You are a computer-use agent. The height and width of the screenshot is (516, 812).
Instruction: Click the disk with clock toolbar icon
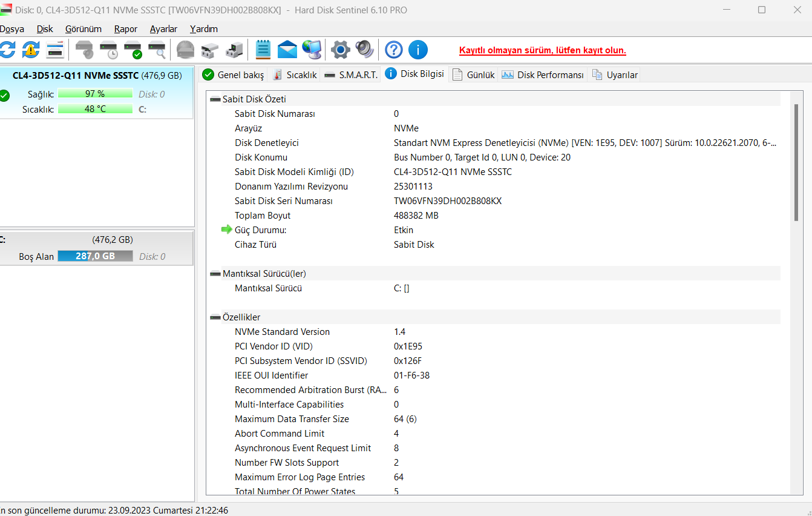pyautogui.click(x=109, y=50)
